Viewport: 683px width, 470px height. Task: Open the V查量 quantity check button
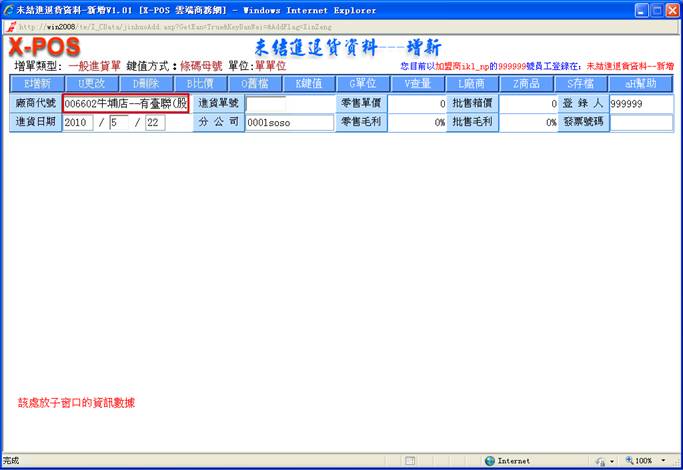tap(417, 84)
